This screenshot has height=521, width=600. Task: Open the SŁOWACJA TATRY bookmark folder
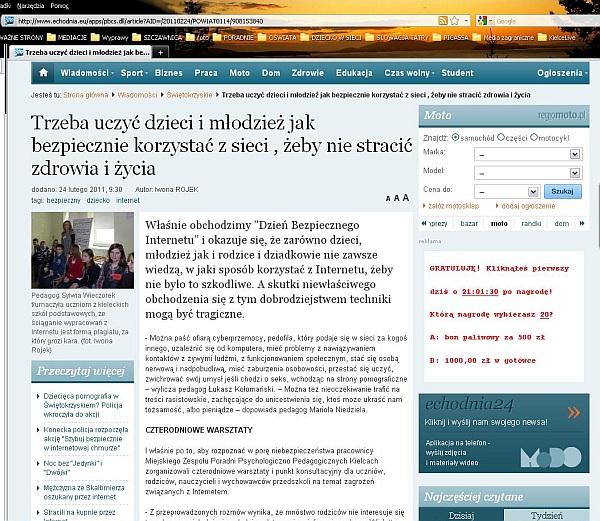[397, 37]
